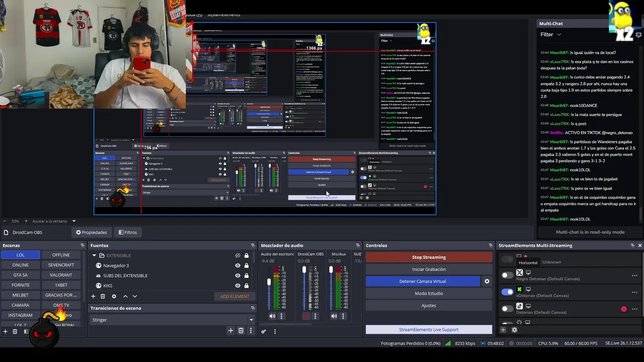Adjust Mic/Aux volume slider
This screenshot has width=644, height=362.
coord(331,270)
